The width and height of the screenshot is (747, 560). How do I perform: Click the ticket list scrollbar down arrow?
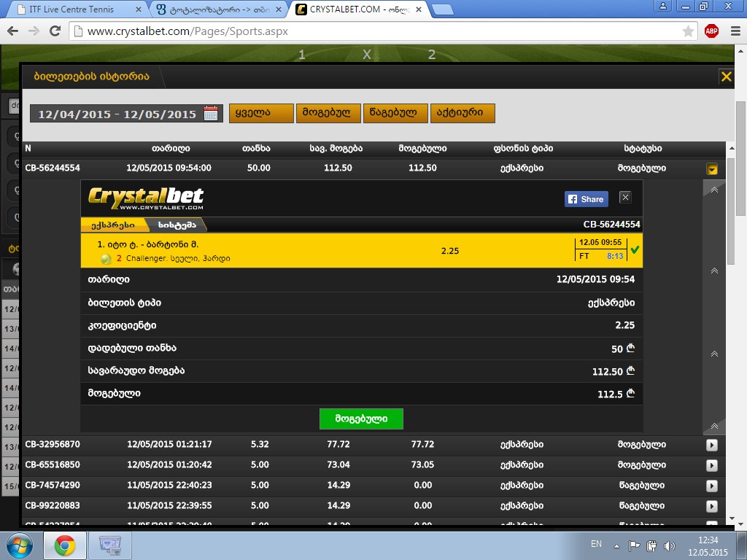tap(732, 518)
